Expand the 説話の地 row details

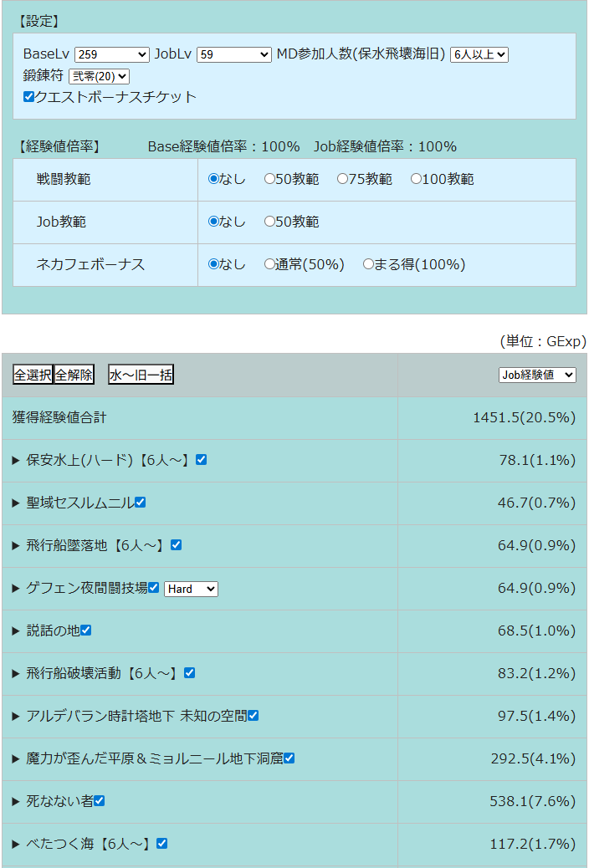pos(16,631)
